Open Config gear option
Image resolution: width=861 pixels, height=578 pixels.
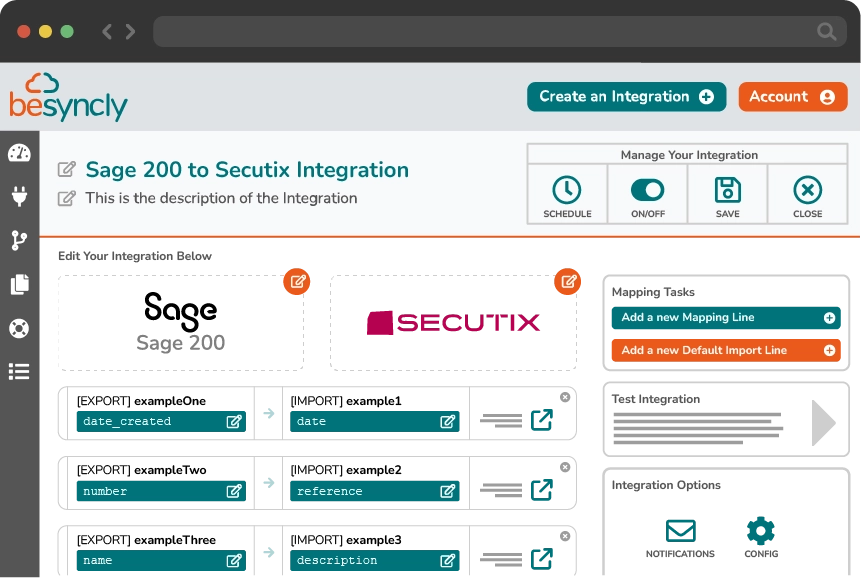point(761,531)
